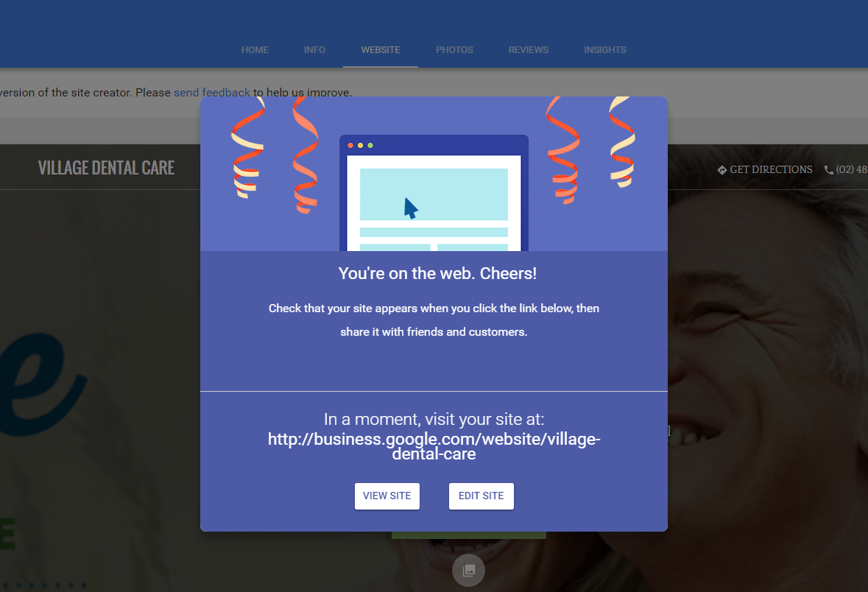Click the business.google.com village-dental-care URL
The image size is (868, 592).
coord(434,446)
